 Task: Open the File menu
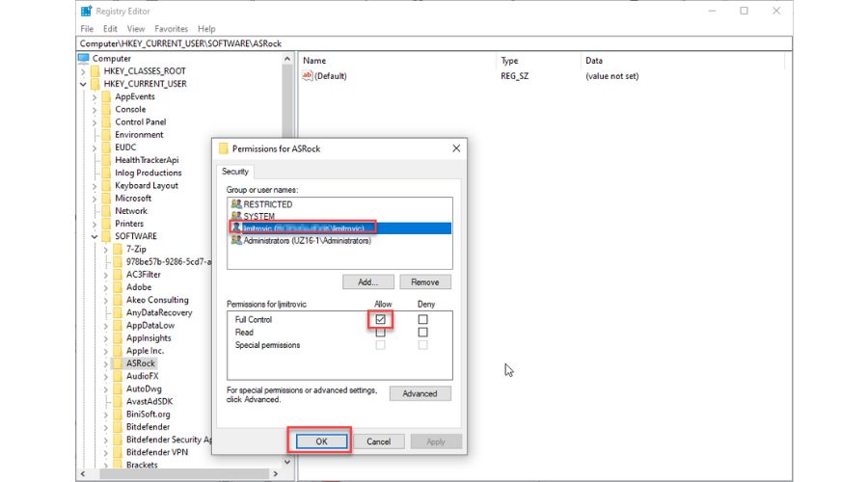(x=87, y=29)
